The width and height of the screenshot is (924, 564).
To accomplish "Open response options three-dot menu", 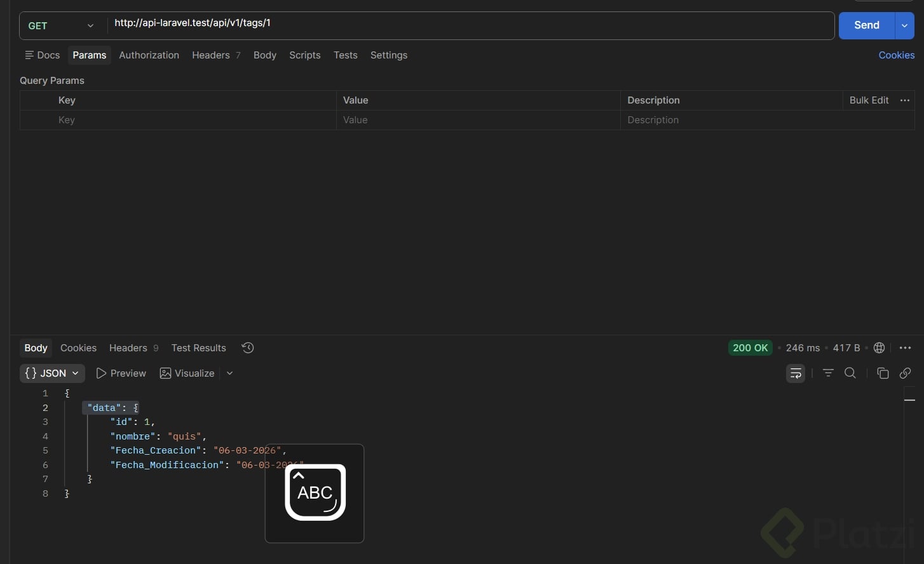I will [x=906, y=347].
